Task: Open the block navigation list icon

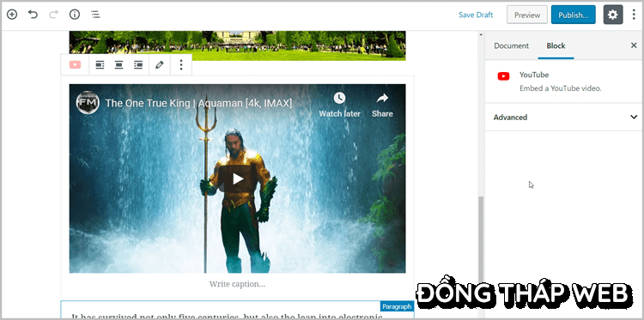Action: click(x=95, y=15)
